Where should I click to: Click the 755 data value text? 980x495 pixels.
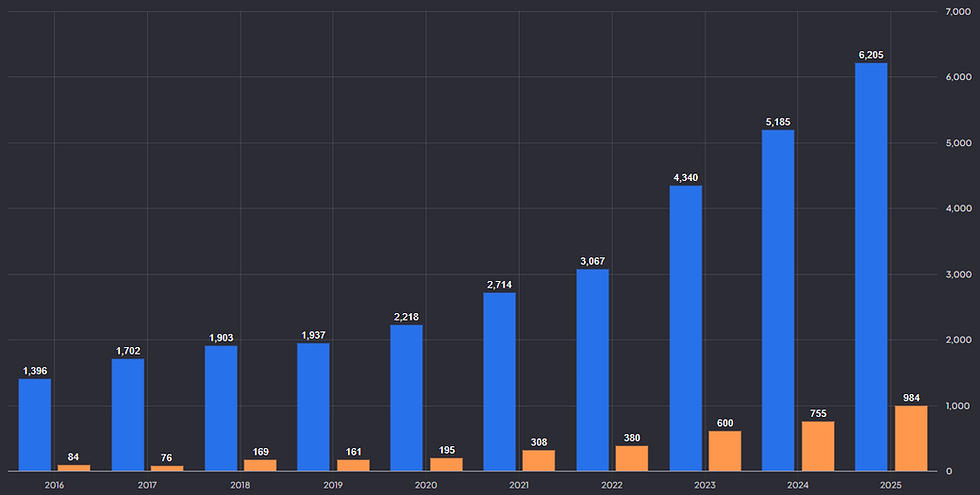pyautogui.click(x=818, y=413)
